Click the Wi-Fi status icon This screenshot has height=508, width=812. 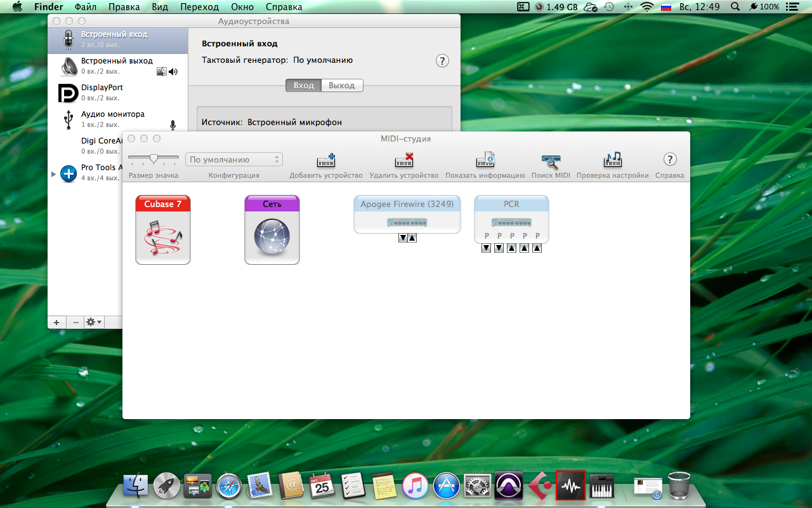(647, 7)
